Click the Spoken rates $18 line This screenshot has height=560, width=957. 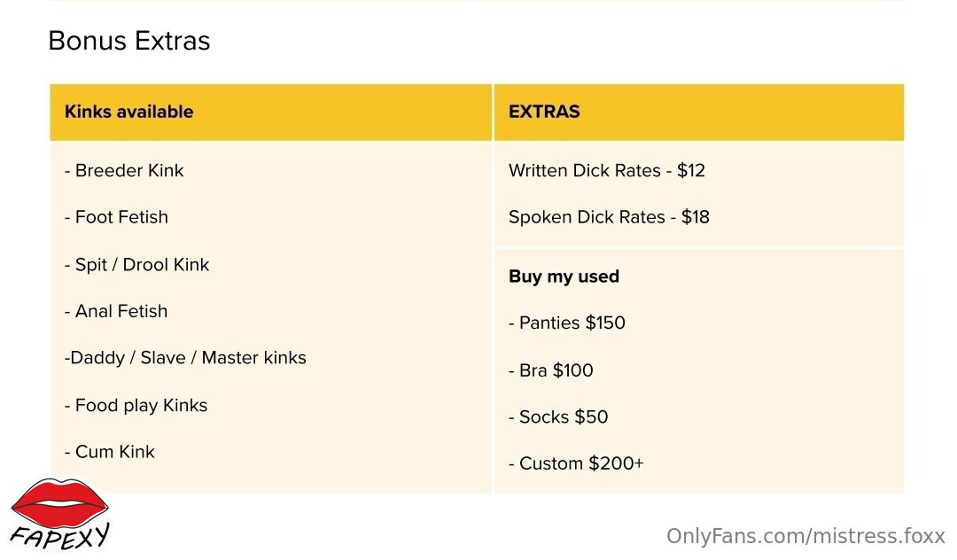coord(609,217)
